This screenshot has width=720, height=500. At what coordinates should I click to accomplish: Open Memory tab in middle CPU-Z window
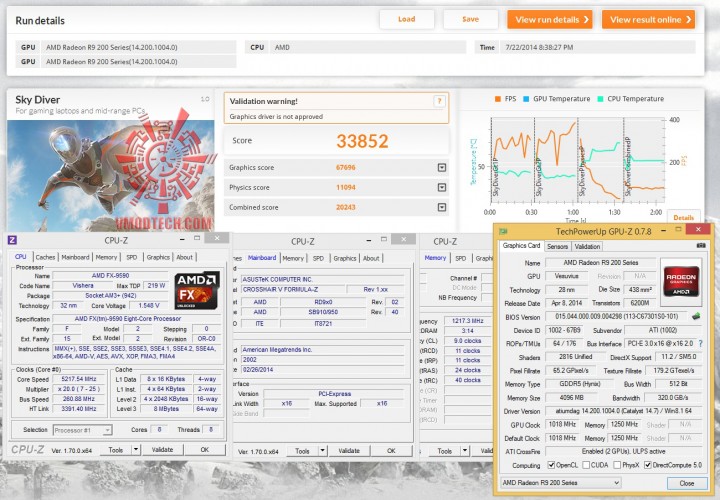click(293, 258)
